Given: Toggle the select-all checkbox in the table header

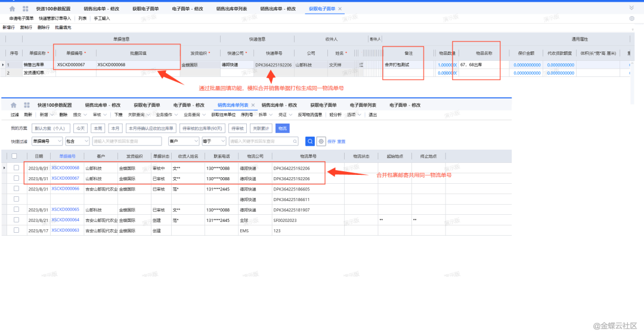Looking at the screenshot, I should click(14, 156).
